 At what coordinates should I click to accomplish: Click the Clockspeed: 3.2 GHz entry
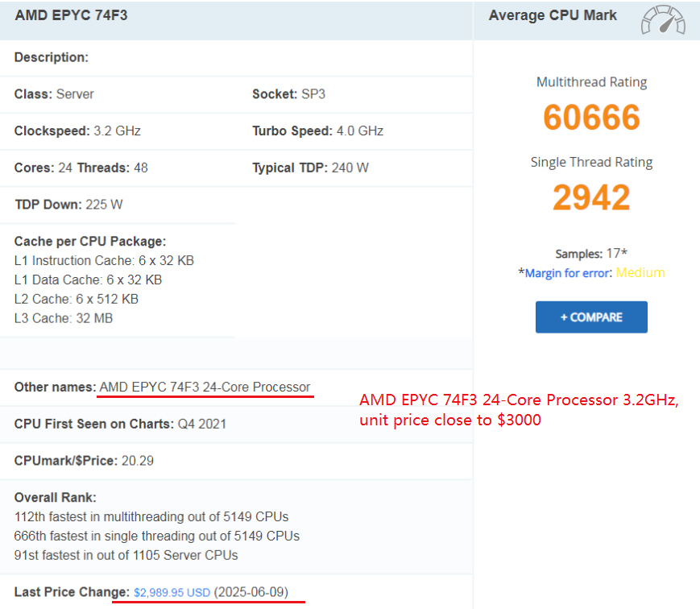click(x=77, y=130)
